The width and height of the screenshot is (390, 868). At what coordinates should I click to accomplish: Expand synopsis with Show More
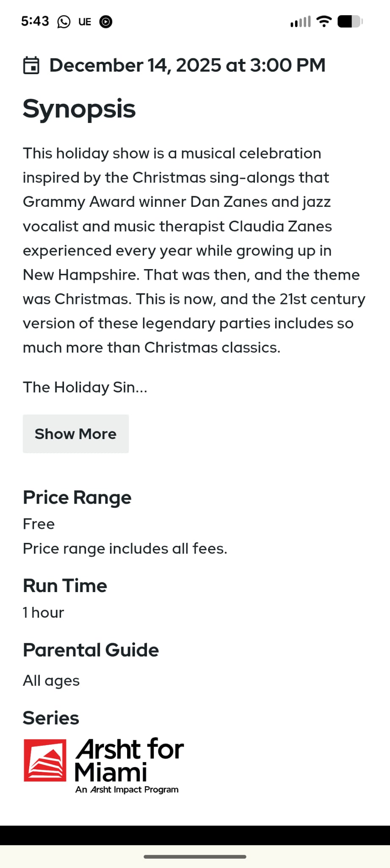[x=76, y=434]
